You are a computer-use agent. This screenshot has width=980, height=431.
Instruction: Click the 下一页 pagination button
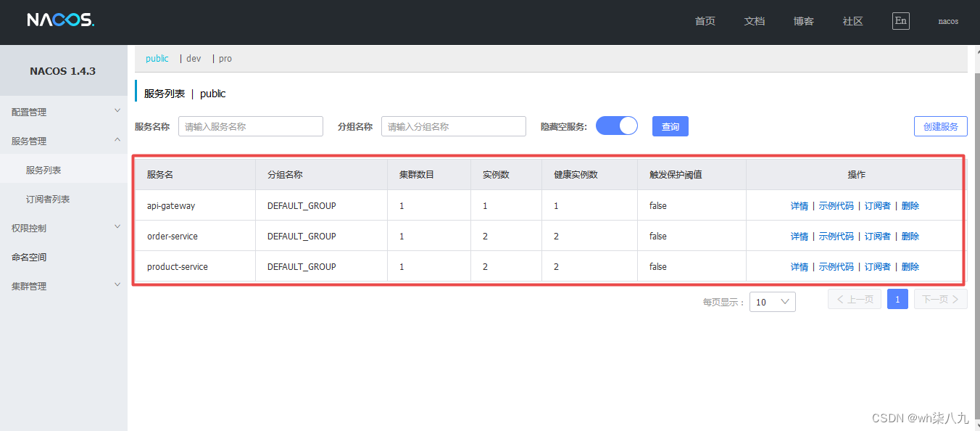(941, 299)
